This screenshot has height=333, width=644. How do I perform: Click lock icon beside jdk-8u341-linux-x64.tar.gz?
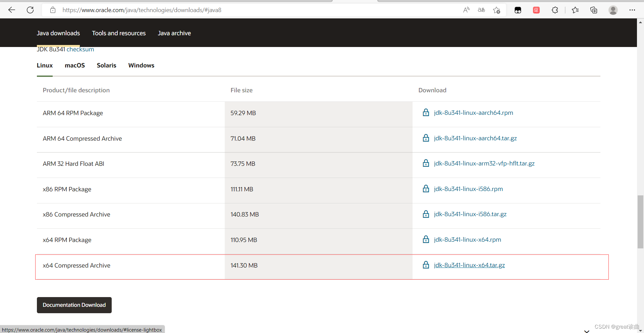pyautogui.click(x=426, y=265)
